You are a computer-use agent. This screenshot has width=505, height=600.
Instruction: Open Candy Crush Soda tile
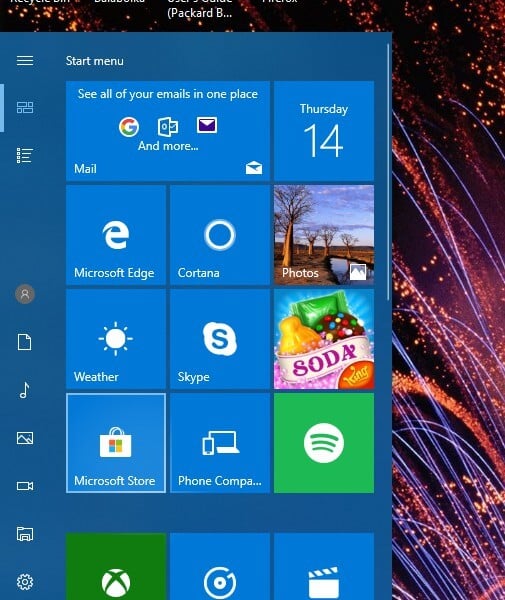[x=324, y=339]
